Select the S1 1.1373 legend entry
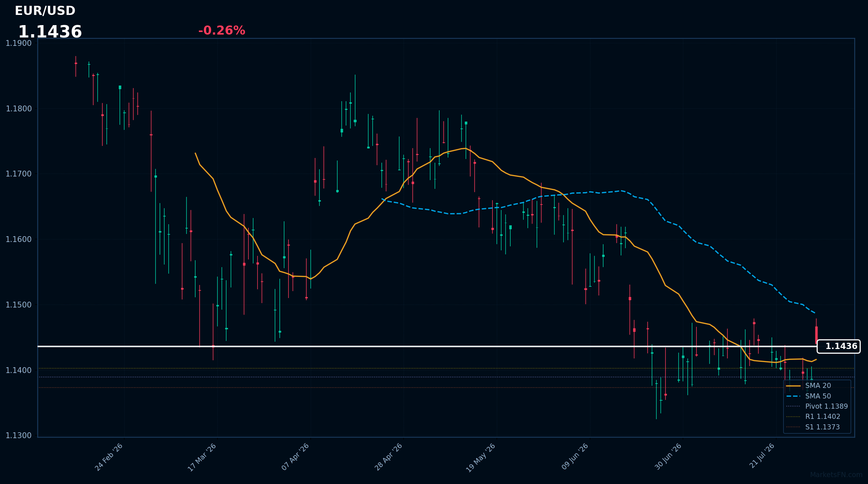 (813, 427)
